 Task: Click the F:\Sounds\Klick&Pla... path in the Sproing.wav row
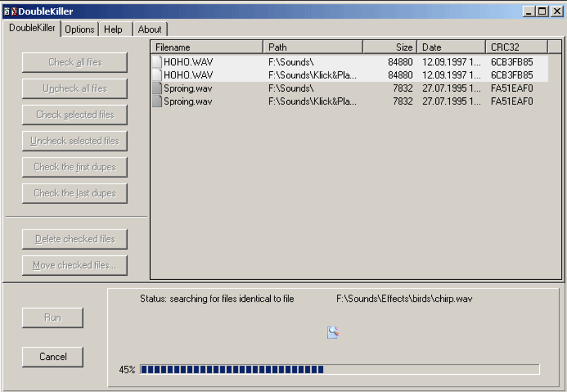tap(312, 102)
